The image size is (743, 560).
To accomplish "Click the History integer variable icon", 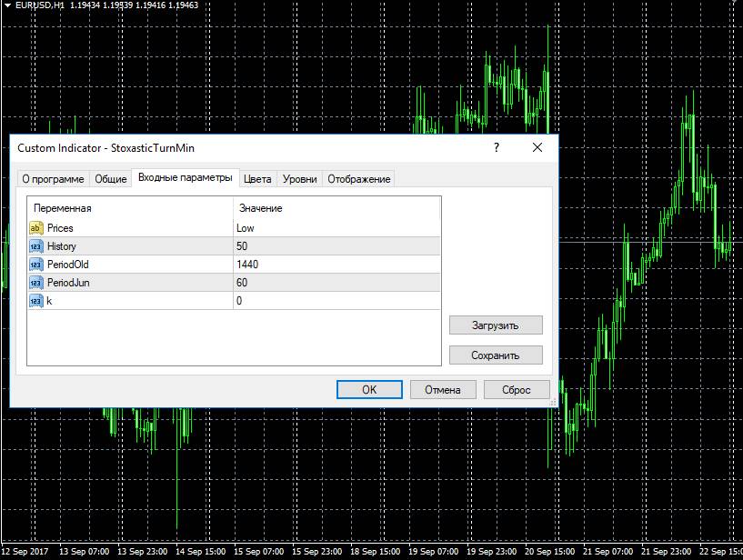I will [36, 246].
